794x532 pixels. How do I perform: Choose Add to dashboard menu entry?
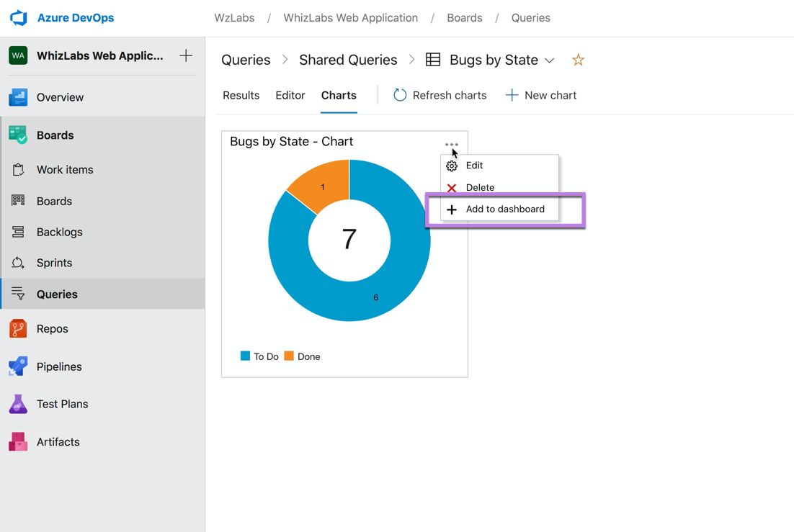pos(499,209)
